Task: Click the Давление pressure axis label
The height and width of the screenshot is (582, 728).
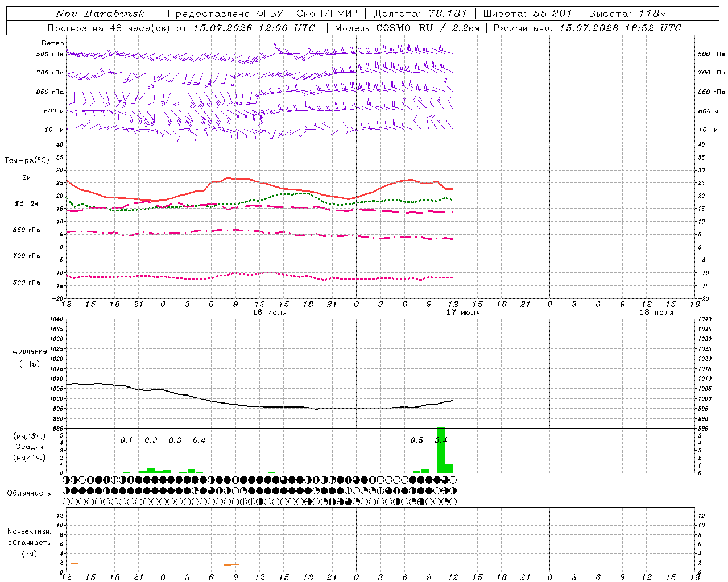Action: click(x=28, y=351)
